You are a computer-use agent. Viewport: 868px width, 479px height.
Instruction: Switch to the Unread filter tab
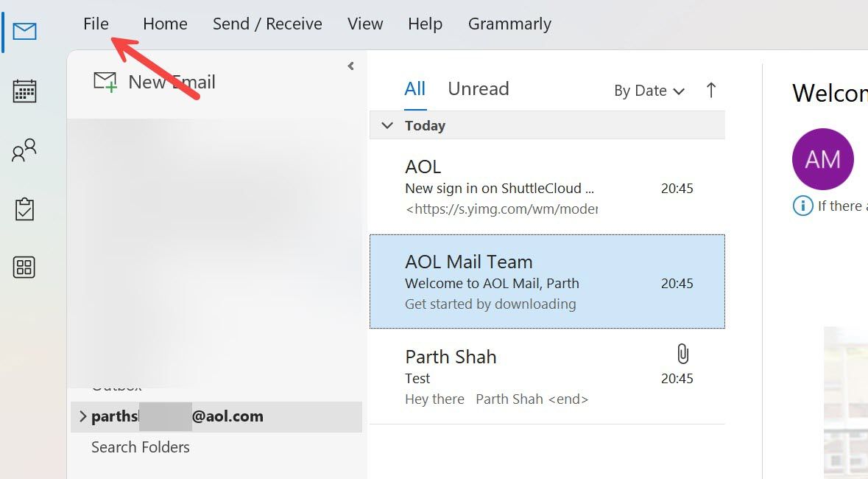478,88
